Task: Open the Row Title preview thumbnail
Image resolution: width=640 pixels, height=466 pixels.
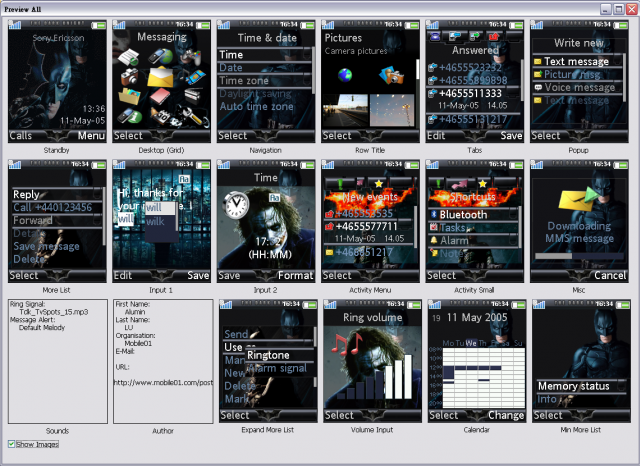Action: (x=371, y=81)
